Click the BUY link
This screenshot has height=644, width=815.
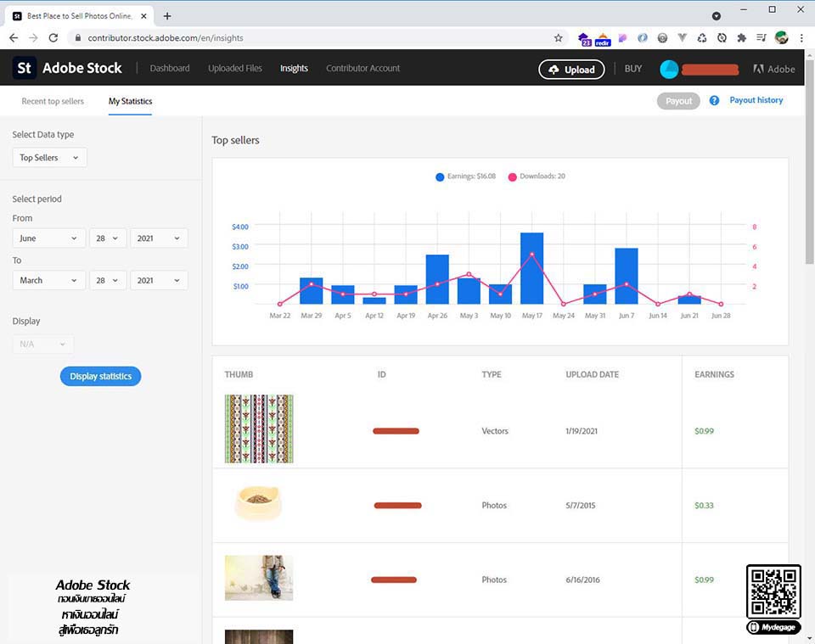(x=633, y=69)
